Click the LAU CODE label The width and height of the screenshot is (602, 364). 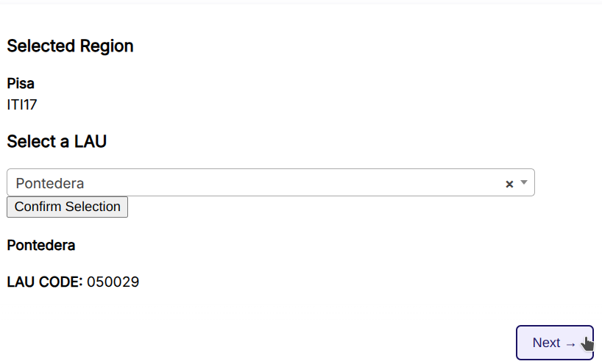point(45,282)
